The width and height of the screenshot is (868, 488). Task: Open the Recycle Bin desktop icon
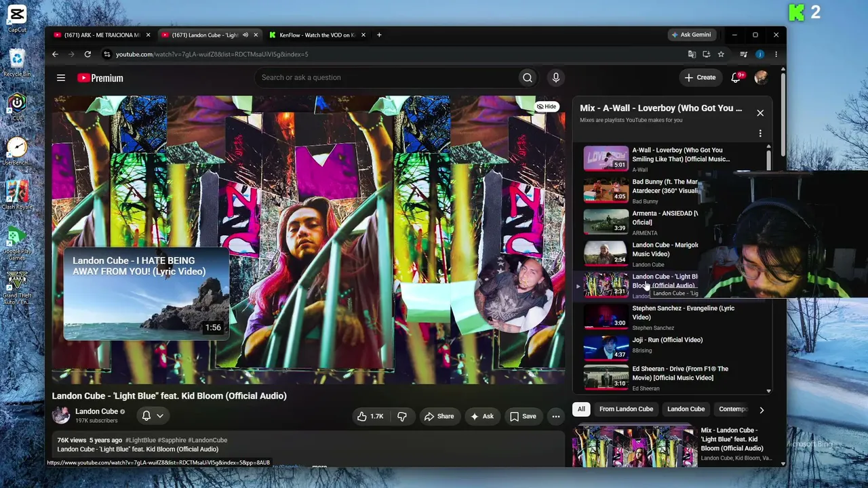(17, 63)
